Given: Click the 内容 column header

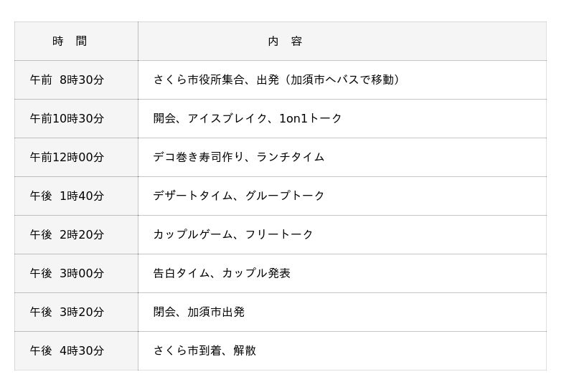Looking at the screenshot, I should click(x=285, y=42).
